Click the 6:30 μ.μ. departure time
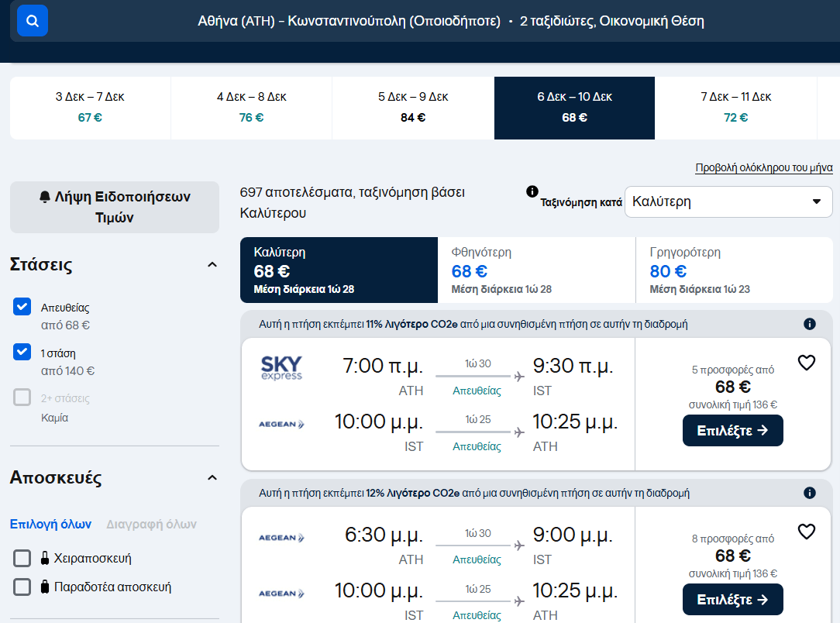Viewport: 840px width, 623px height. (384, 535)
